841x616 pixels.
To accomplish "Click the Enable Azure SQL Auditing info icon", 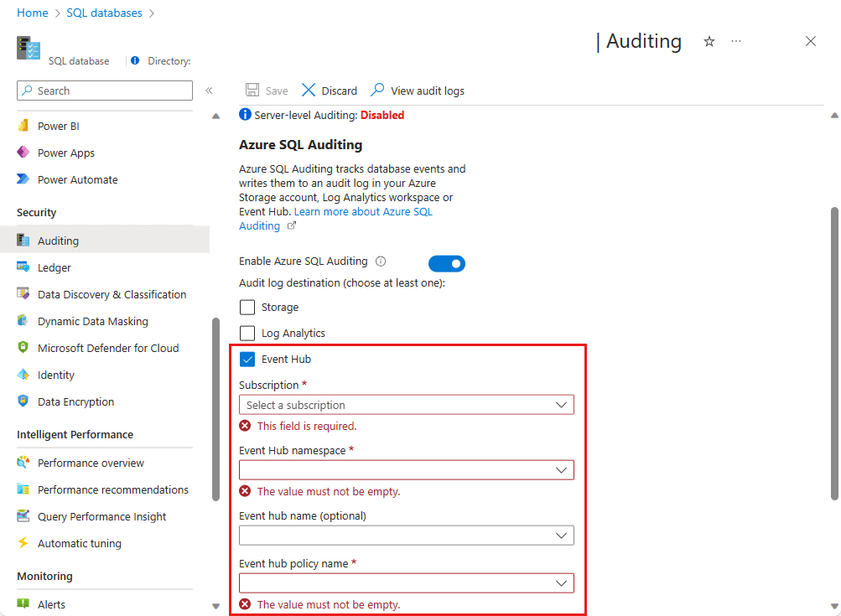I will point(381,261).
